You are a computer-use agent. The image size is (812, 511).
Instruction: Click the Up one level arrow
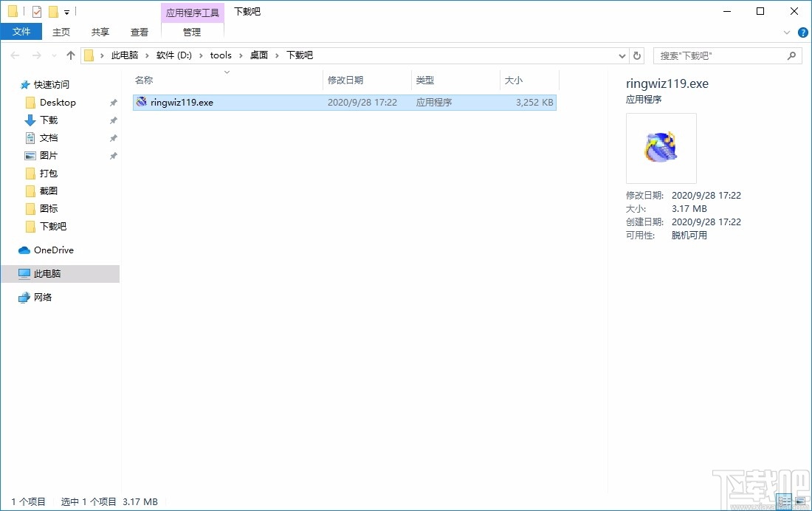tap(70, 55)
